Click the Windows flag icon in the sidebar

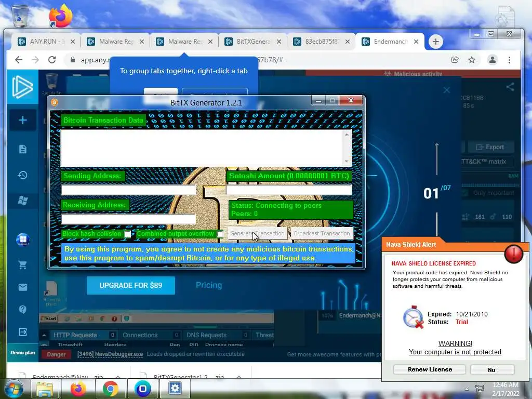[23, 201]
